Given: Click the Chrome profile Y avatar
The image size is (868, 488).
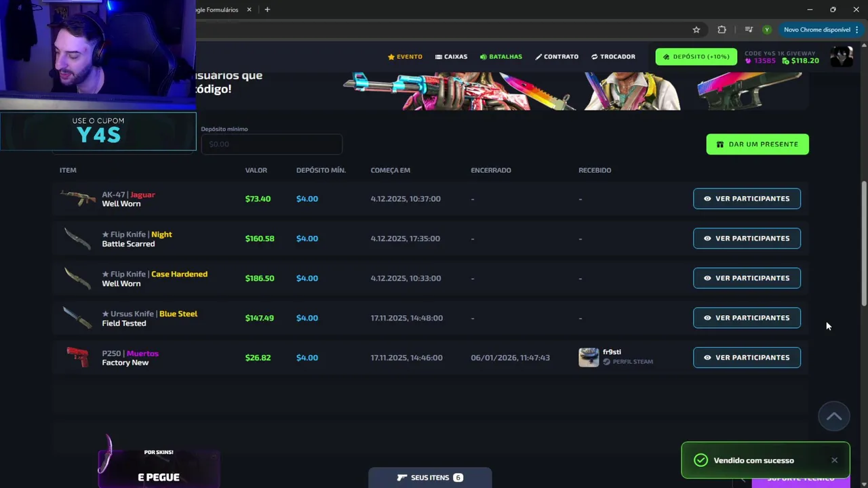Looking at the screenshot, I should [x=767, y=30].
